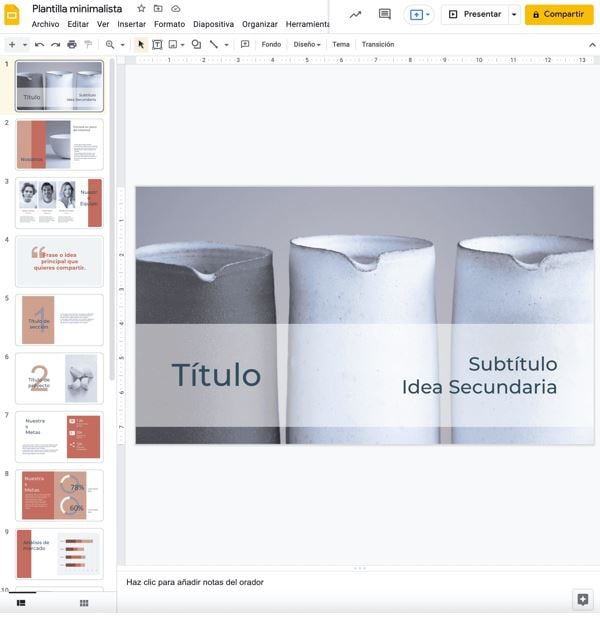Click the zoom magnifier tool

point(110,44)
